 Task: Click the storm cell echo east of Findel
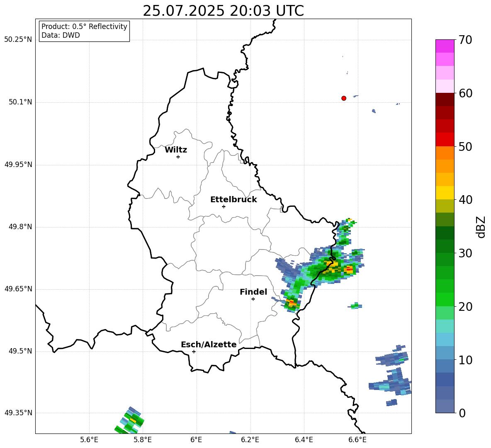click(292, 303)
